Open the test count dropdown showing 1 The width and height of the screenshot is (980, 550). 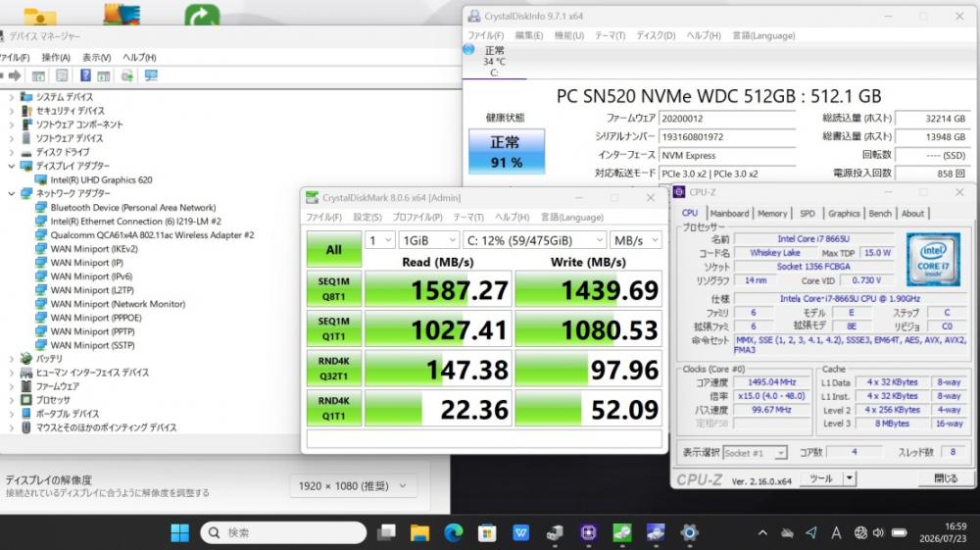point(380,240)
